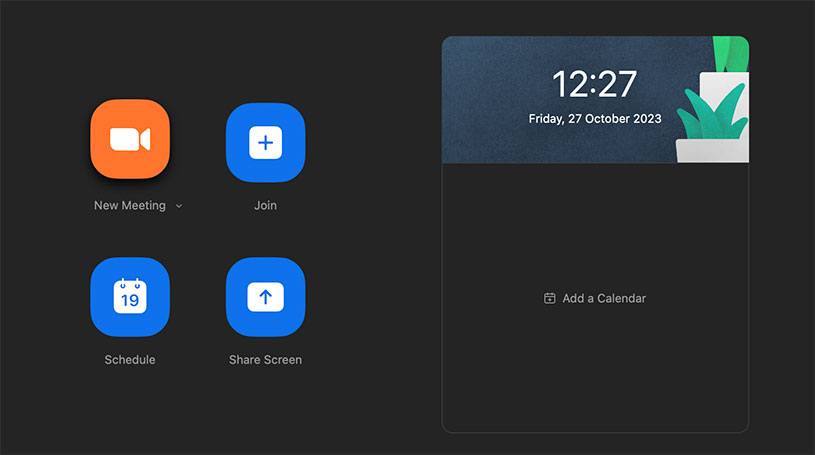Viewport: 815px width, 455px height.
Task: Click the number 19 on the Schedule icon
Action: click(130, 300)
